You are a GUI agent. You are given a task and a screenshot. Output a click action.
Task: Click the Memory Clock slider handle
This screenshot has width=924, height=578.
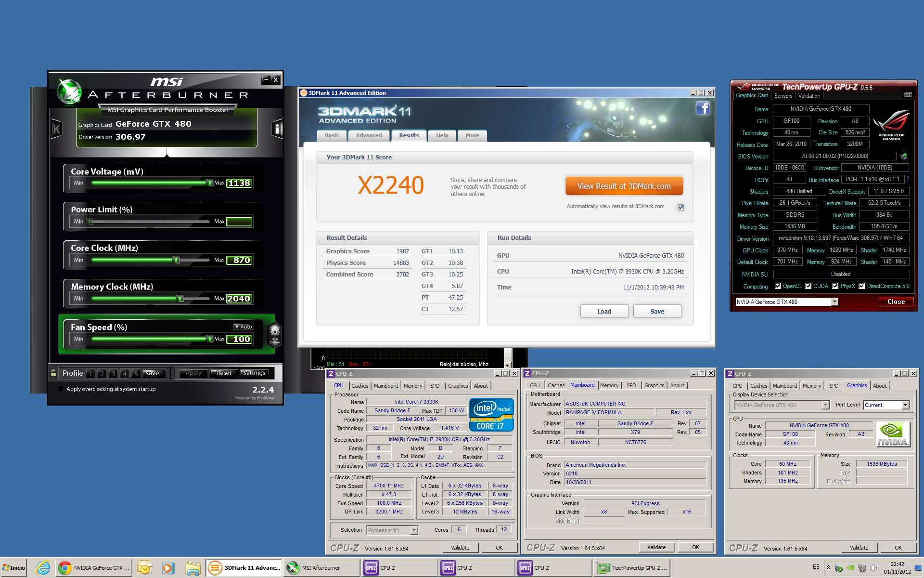(180, 299)
